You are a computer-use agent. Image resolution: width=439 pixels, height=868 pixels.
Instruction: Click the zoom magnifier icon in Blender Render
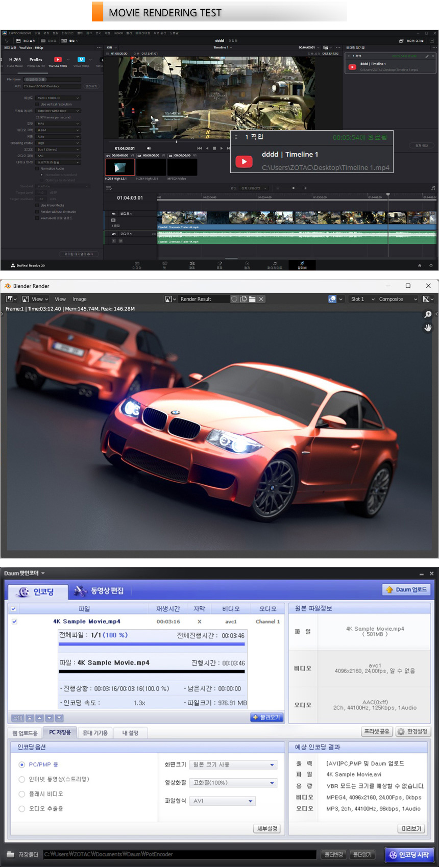pyautogui.click(x=428, y=314)
